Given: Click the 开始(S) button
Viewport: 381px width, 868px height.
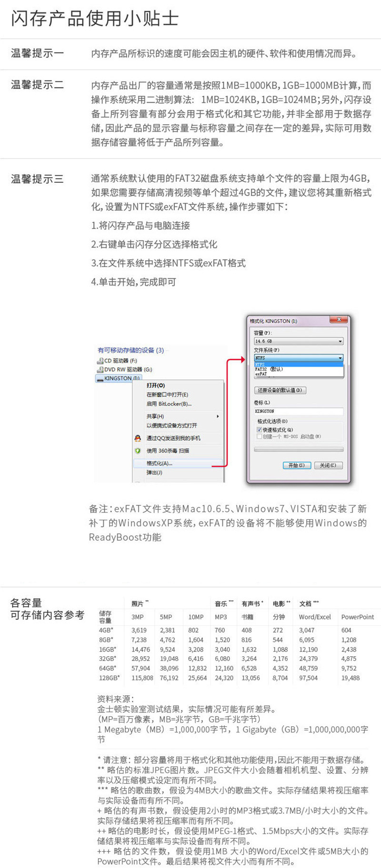Looking at the screenshot, I should [x=297, y=465].
